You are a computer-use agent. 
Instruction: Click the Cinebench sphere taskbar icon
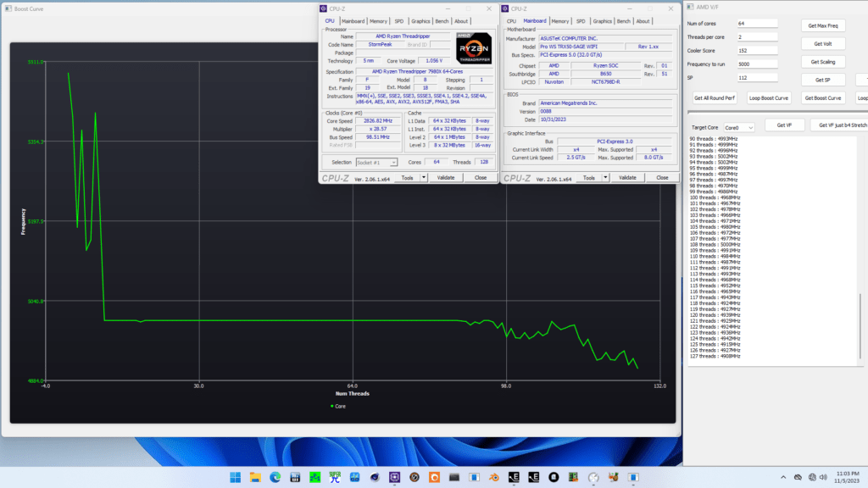click(375, 477)
